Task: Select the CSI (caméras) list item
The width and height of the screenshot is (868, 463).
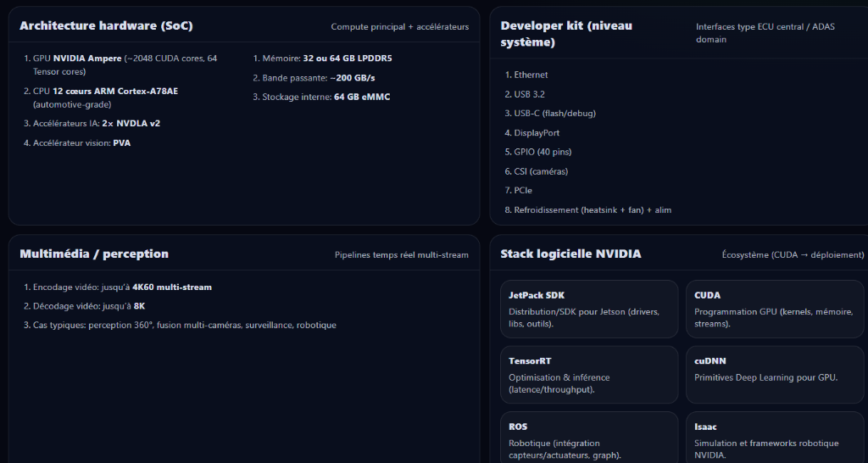Action: [x=537, y=171]
